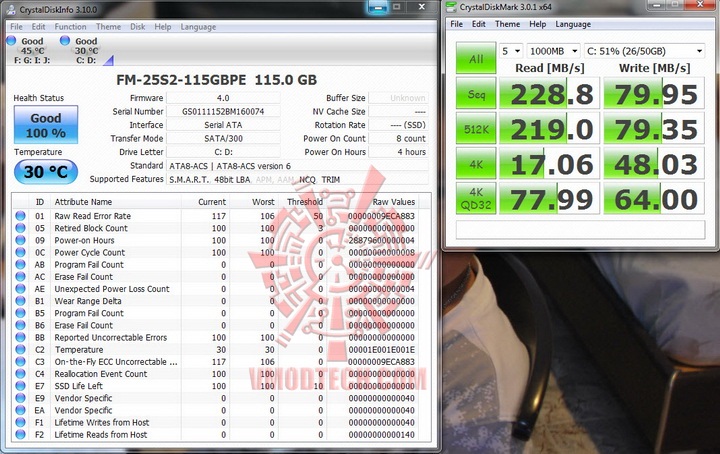Open CrystalDiskMark Language menu
Screen dimensions: 720x454
[x=573, y=24]
